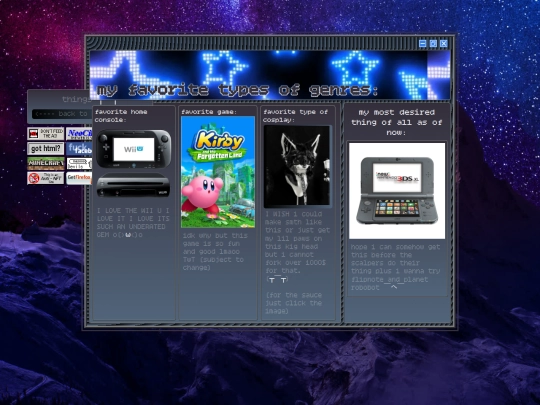Click "my most desired thing" heading
The width and height of the screenshot is (540, 405).
coord(396,122)
